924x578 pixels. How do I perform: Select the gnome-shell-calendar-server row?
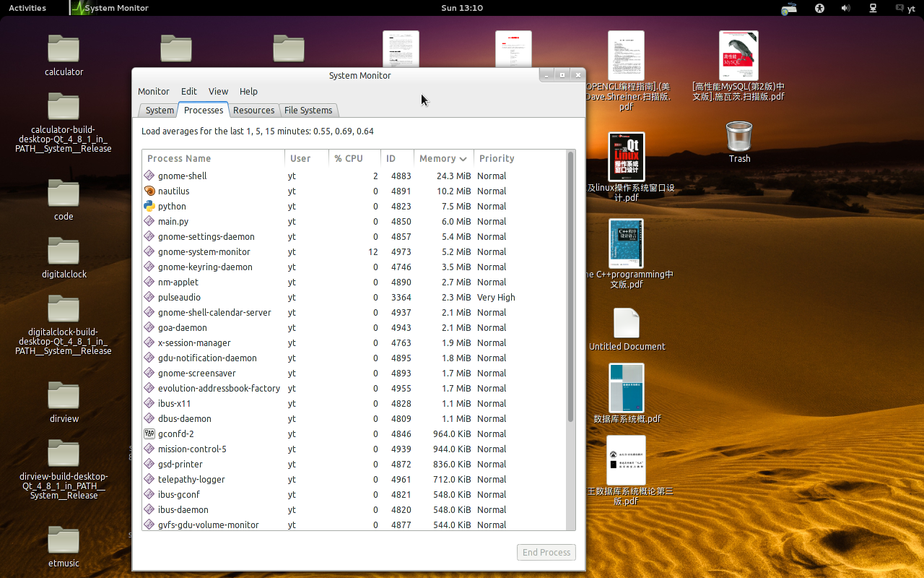354,312
